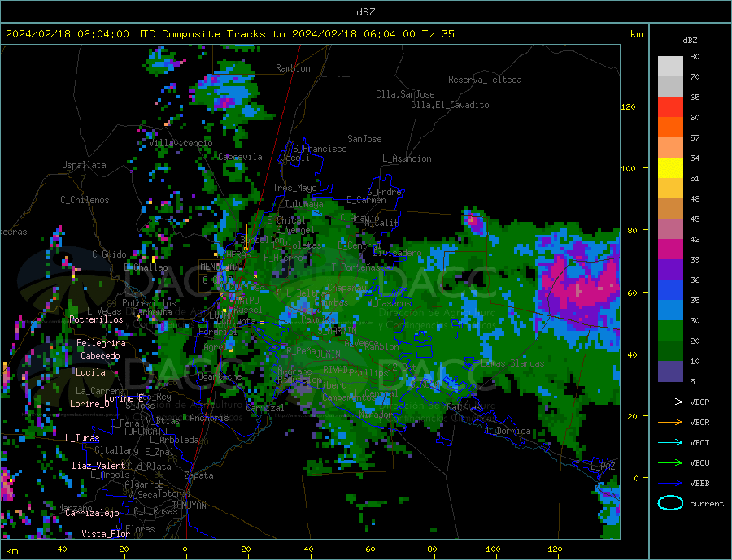Image resolution: width=732 pixels, height=560 pixels.
Task: Select the magenta swatch between 42 and 39 dBZ
Action: pos(670,250)
